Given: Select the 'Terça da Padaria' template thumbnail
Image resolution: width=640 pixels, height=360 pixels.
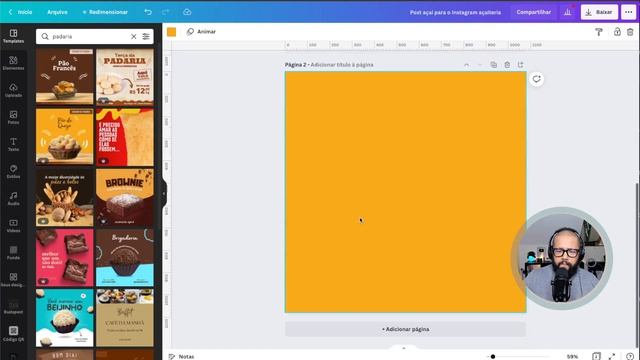Looking at the screenshot, I should coord(125,76).
